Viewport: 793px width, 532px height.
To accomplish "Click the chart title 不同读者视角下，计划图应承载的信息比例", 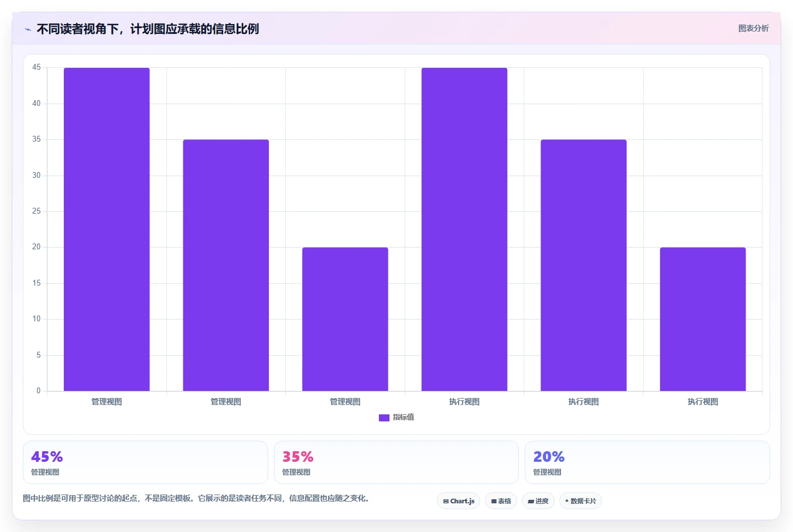I will point(148,29).
